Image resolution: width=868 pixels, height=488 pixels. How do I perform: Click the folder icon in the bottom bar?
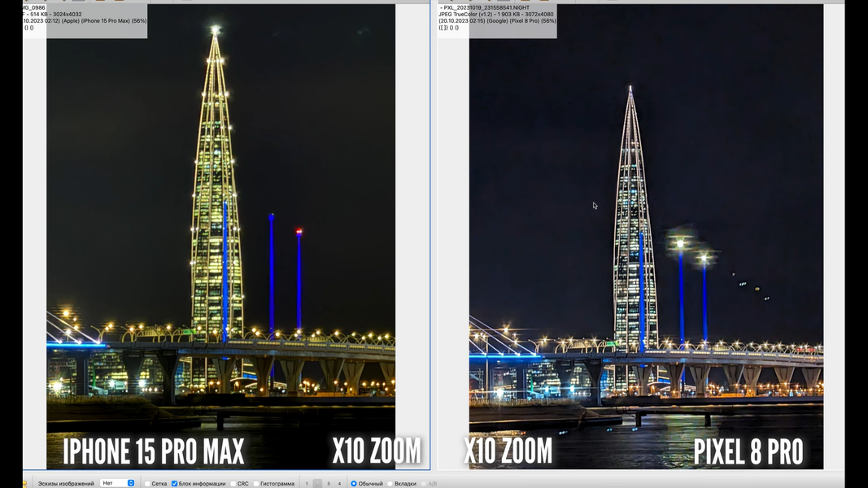[x=24, y=483]
